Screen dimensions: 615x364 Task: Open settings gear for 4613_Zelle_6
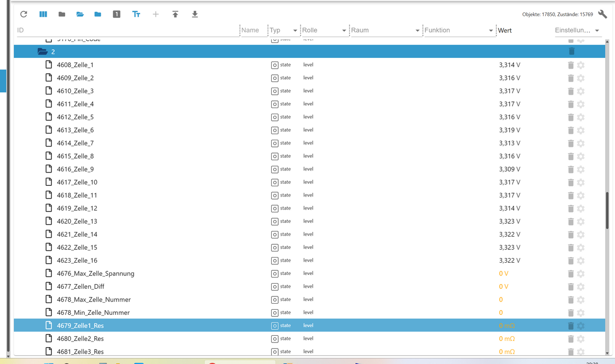581,131
